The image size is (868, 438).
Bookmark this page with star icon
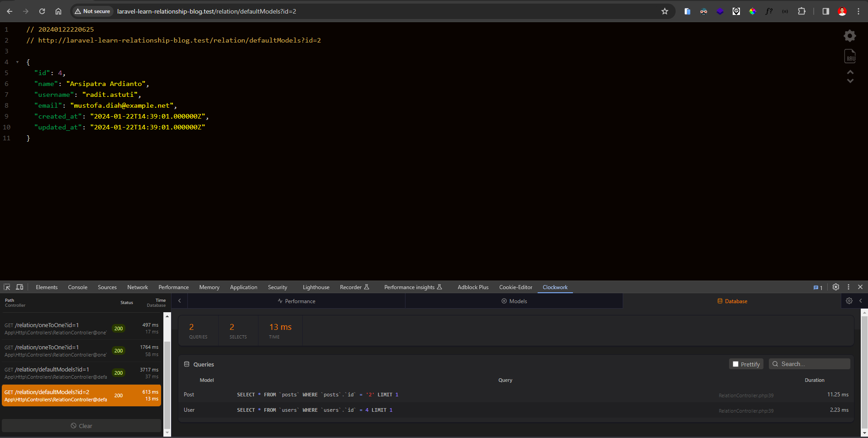tap(664, 11)
